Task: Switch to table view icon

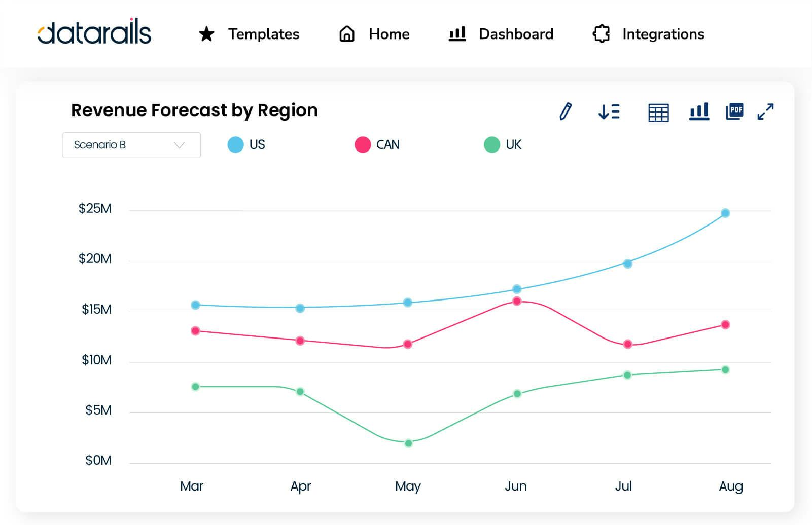Action: (657, 113)
